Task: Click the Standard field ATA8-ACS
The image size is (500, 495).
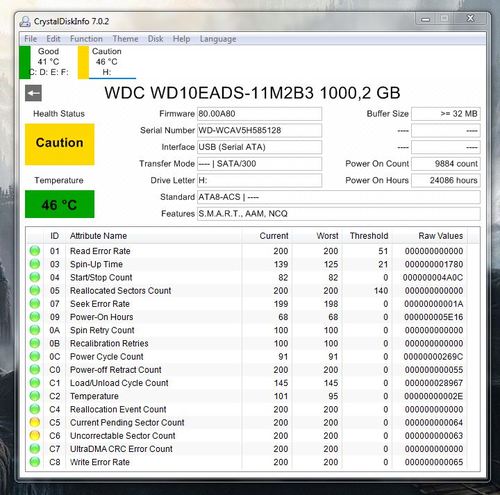Action: click(339, 197)
